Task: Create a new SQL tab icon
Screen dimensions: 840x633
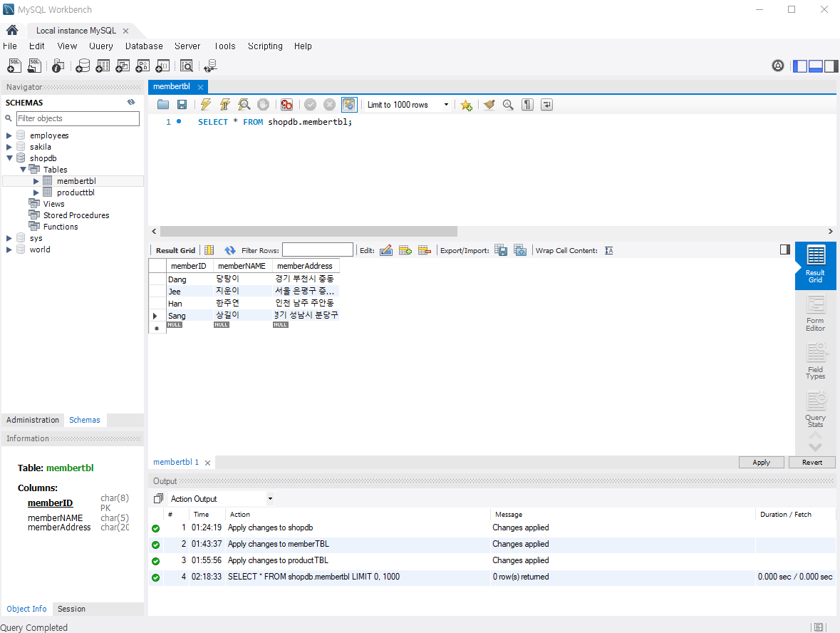Action: (14, 66)
